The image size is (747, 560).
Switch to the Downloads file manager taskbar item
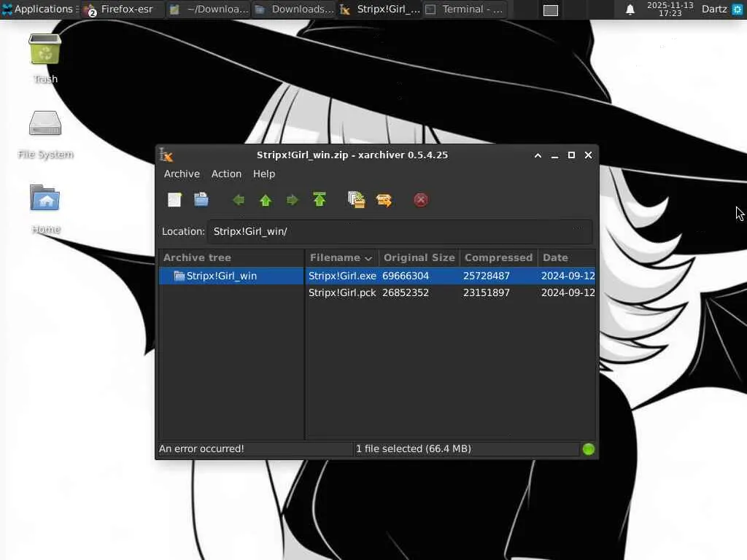[x=293, y=9]
